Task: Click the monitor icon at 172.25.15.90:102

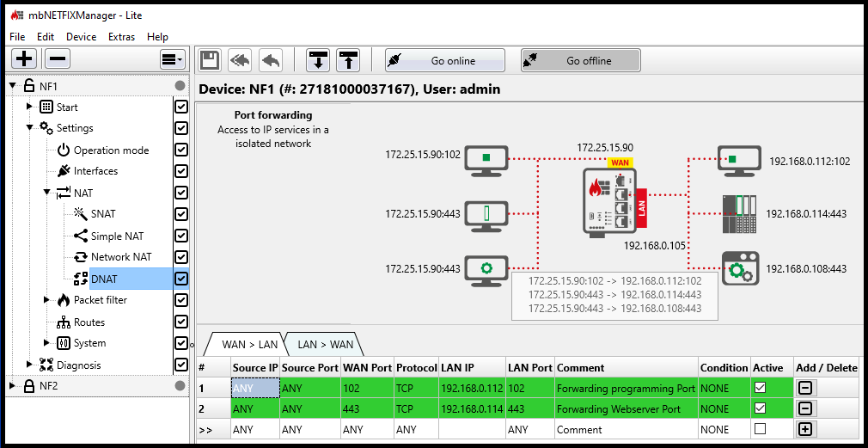Action: pos(486,159)
